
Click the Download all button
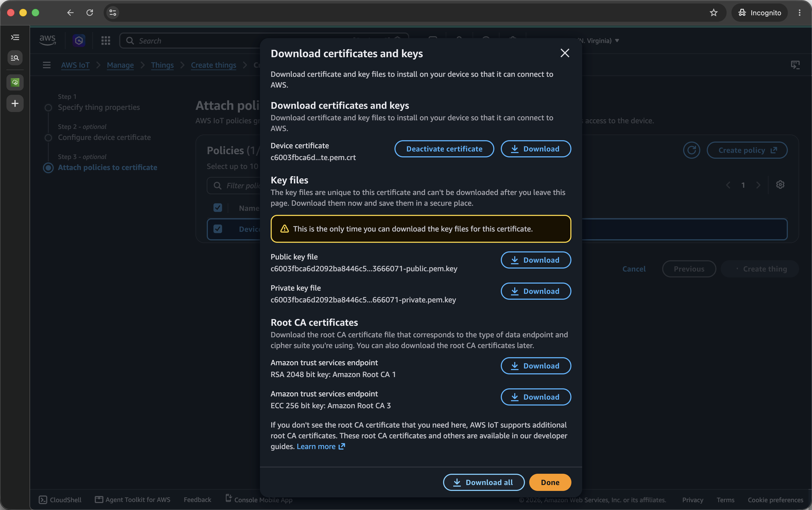click(x=484, y=482)
